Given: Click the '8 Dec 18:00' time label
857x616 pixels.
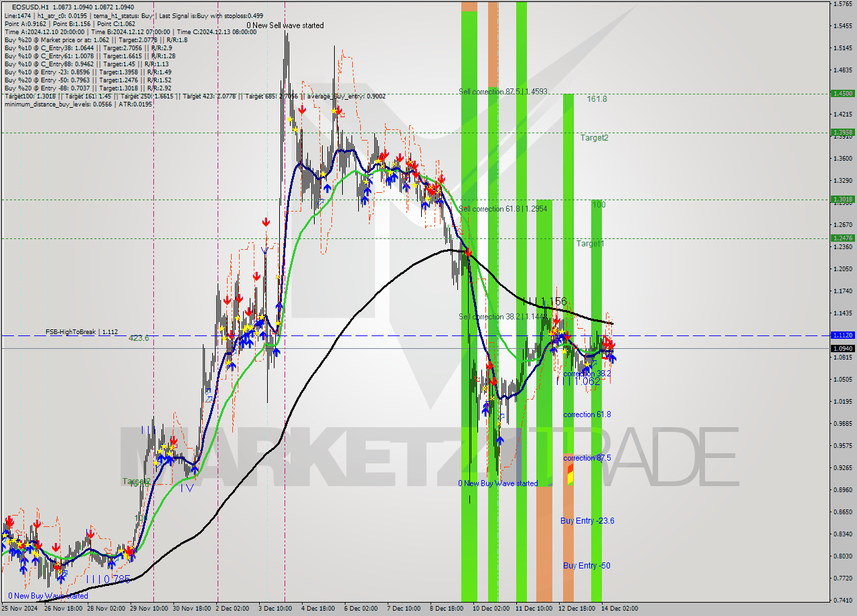Looking at the screenshot, I should pyautogui.click(x=447, y=609).
